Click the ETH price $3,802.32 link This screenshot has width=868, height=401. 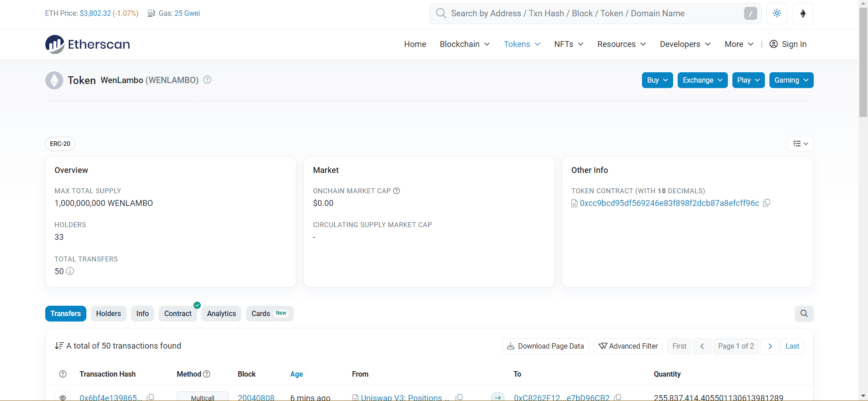[95, 14]
